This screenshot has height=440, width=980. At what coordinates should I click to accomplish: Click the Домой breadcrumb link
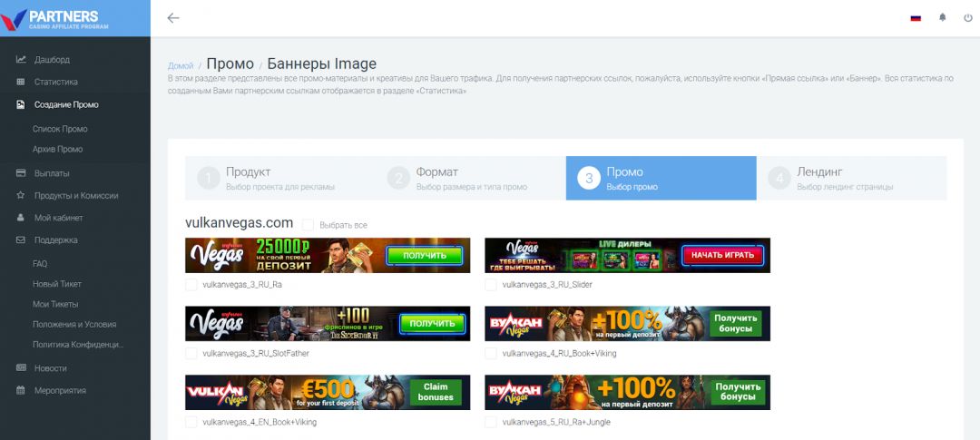[x=181, y=66]
